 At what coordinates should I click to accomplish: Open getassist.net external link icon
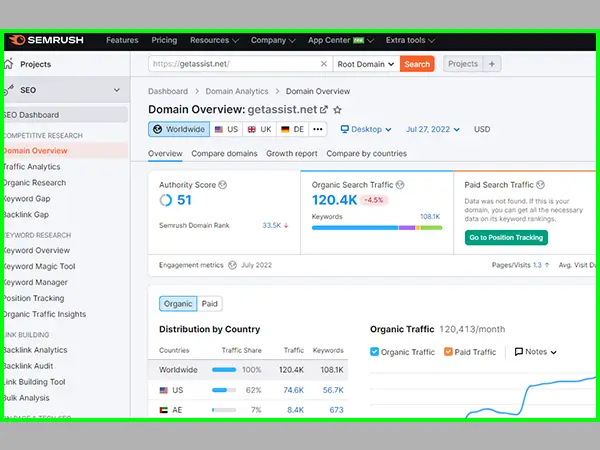[324, 110]
